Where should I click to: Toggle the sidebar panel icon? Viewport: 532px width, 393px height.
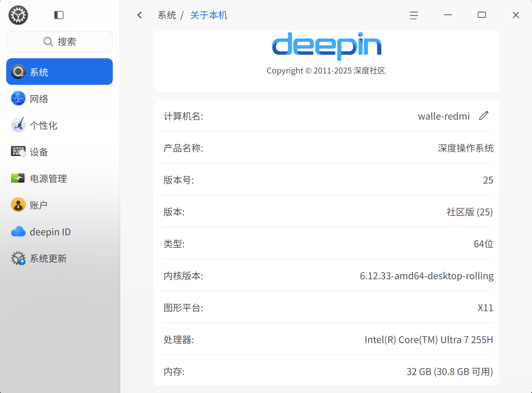point(59,15)
